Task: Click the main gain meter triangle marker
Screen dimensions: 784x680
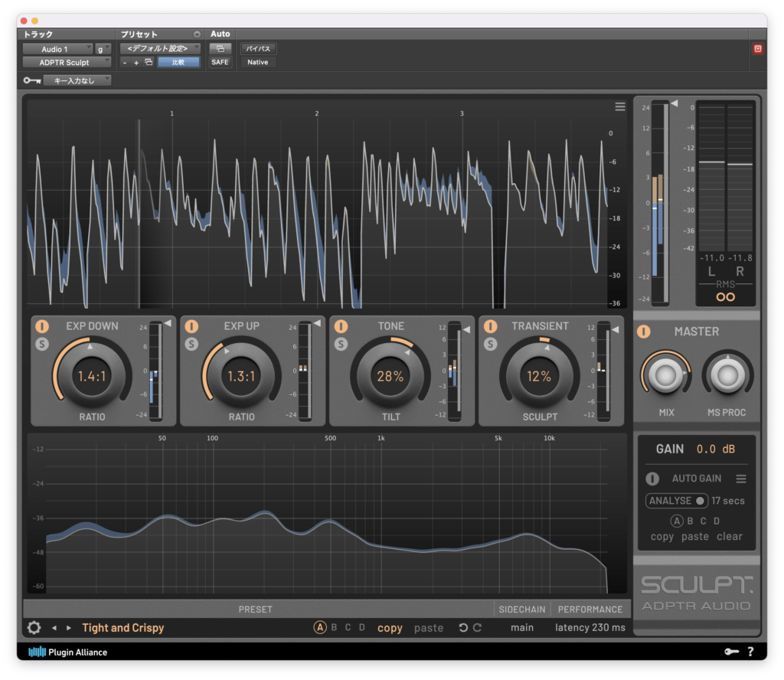Action: (x=675, y=103)
